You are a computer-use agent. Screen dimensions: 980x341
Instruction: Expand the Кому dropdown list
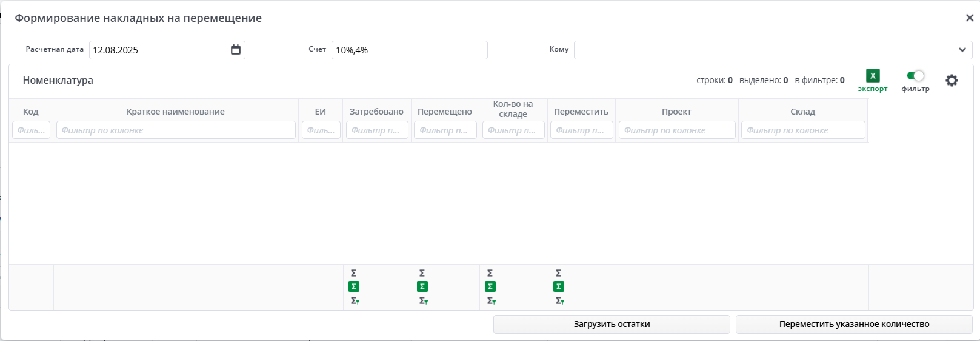[x=962, y=50]
